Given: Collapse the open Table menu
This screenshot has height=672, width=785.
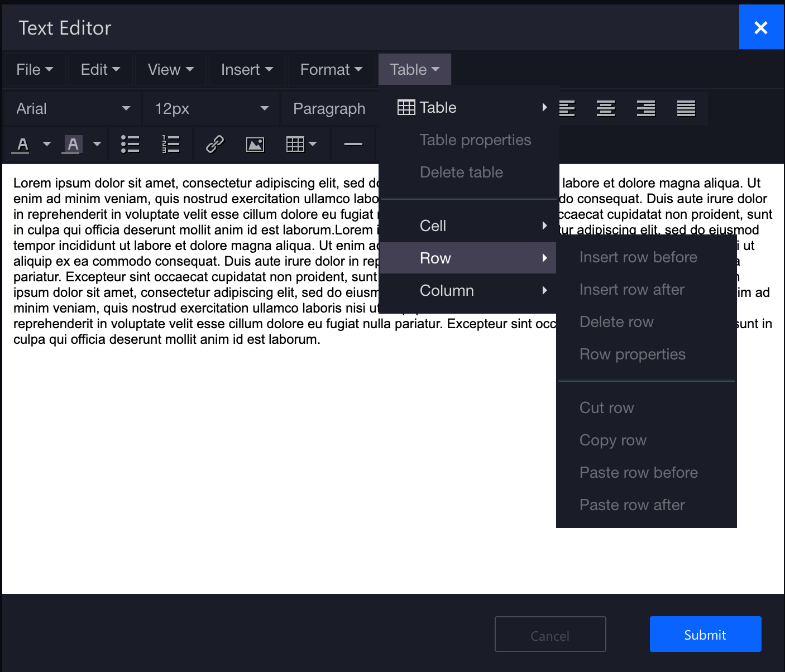Looking at the screenshot, I should click(415, 70).
